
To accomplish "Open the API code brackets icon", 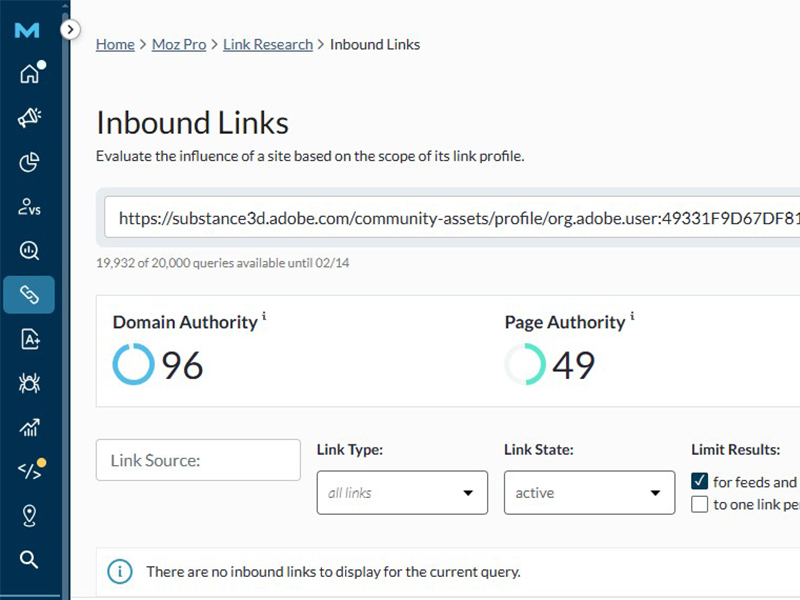I will (31, 469).
